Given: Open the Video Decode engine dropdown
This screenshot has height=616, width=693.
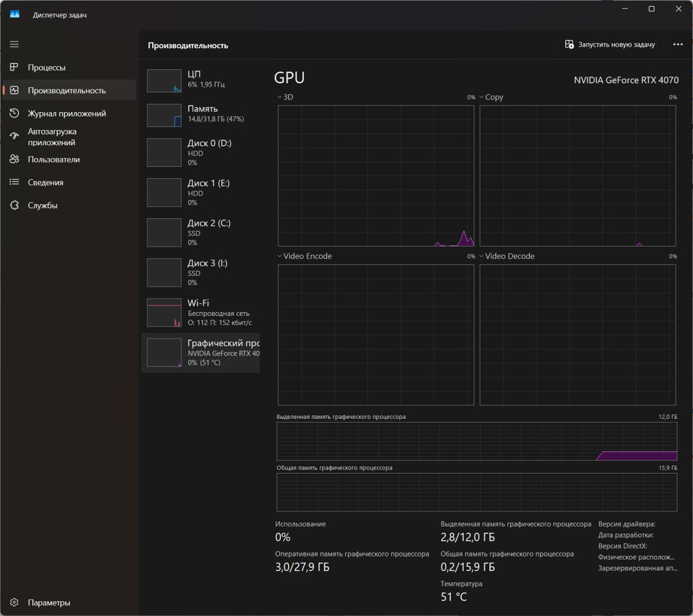Looking at the screenshot, I should coord(506,256).
